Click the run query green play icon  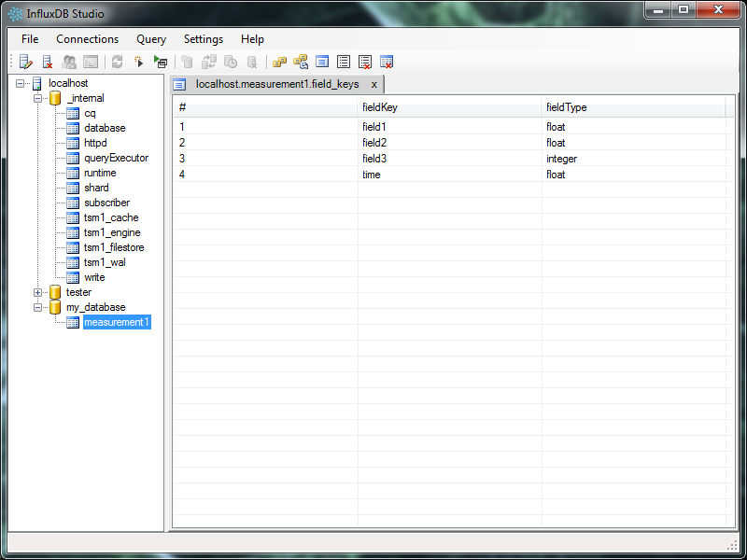click(161, 62)
